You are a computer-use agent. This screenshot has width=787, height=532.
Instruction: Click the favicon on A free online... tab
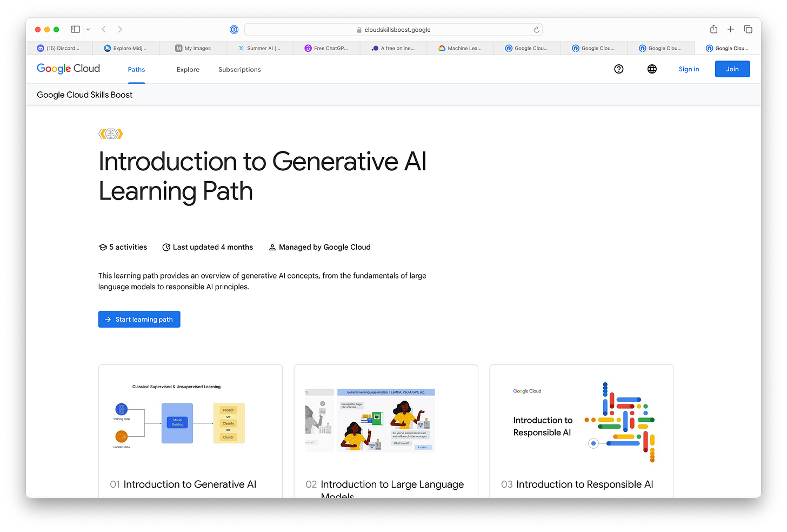(375, 48)
